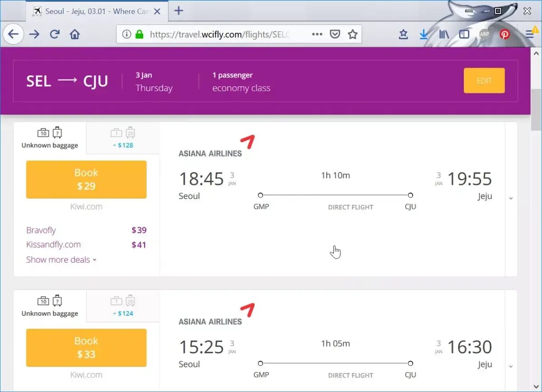This screenshot has width=542, height=392.
Task: Select Unknown baggage tab on 15:25 flight
Action: click(x=50, y=306)
